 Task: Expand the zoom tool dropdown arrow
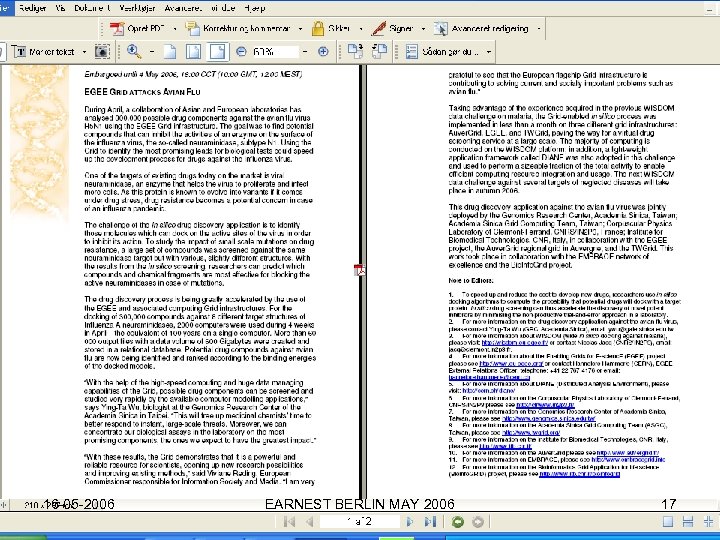coord(152,52)
